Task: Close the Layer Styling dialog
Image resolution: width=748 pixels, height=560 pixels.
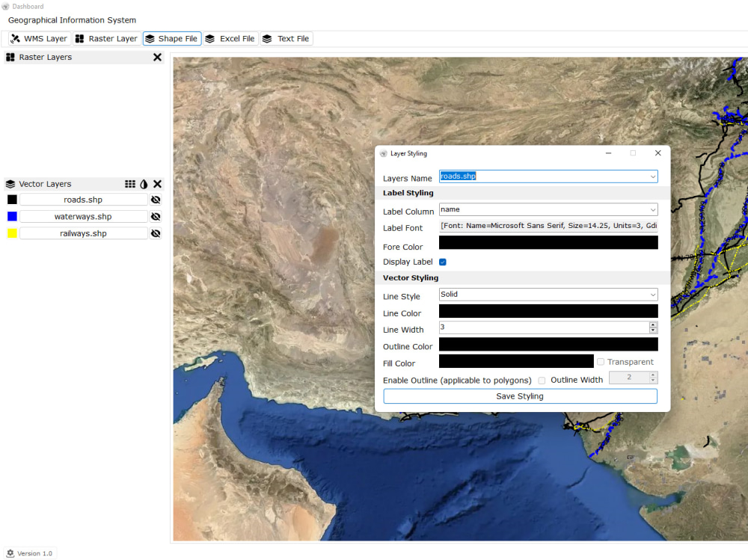Action: click(657, 153)
